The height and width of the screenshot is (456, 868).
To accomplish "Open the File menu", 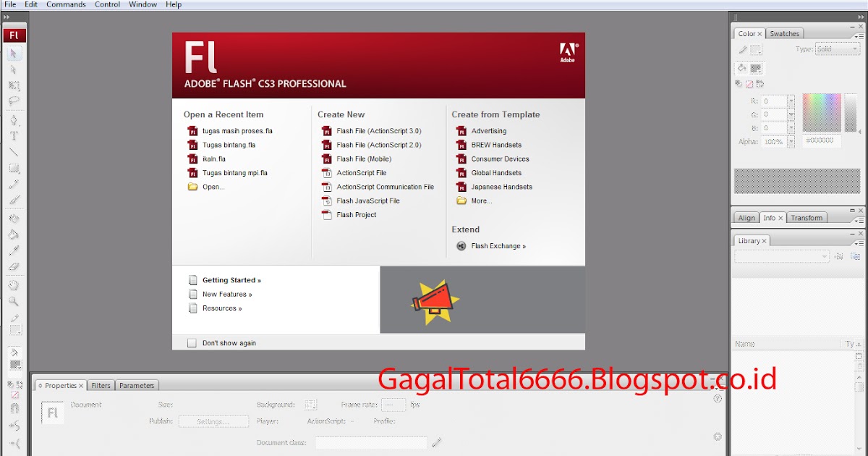I will coord(10,4).
